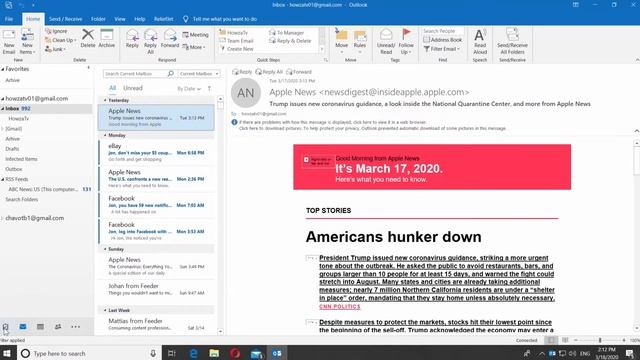This screenshot has height=360, width=640.
Task: Collapse the Favorites section
Action: (x=3, y=69)
